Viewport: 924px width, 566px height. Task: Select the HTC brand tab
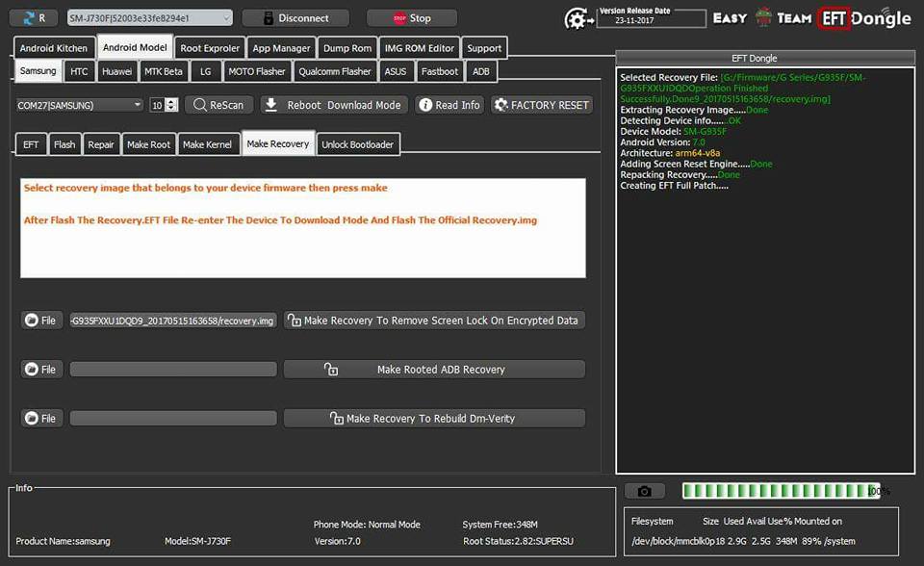(79, 71)
